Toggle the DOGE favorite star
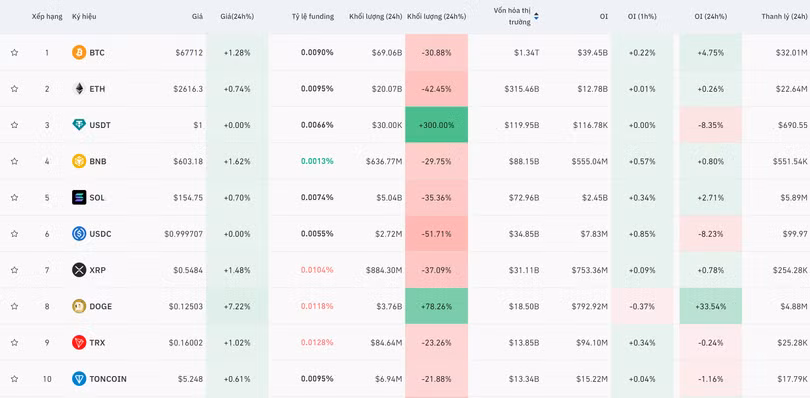The image size is (810, 398). 14,306
